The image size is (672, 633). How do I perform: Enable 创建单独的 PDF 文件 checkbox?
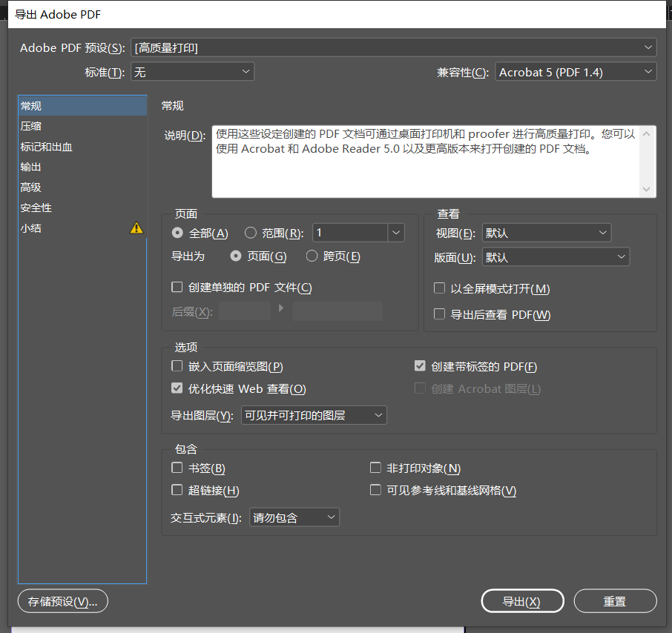click(x=177, y=287)
